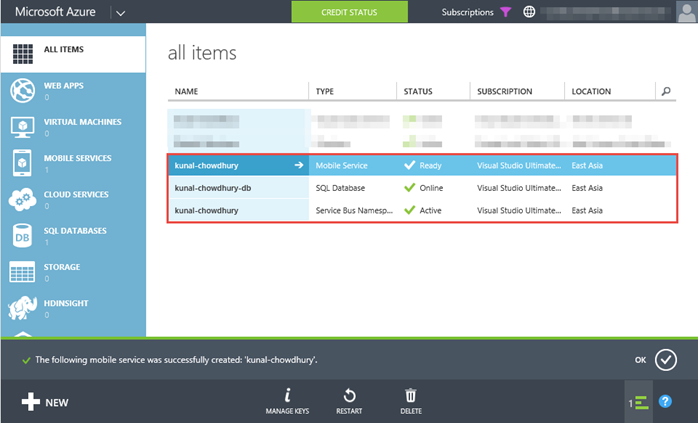Open the Storage section label

[62, 267]
